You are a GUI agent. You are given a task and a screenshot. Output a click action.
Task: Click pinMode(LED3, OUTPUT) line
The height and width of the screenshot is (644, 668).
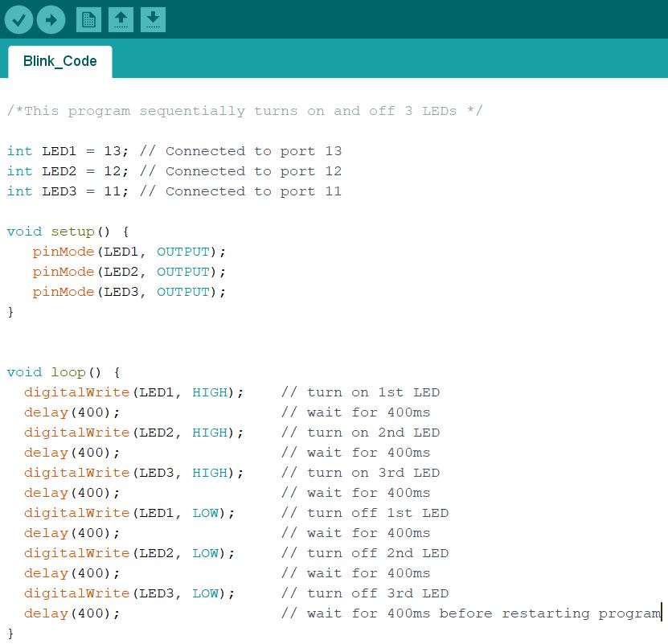pyautogui.click(x=129, y=292)
